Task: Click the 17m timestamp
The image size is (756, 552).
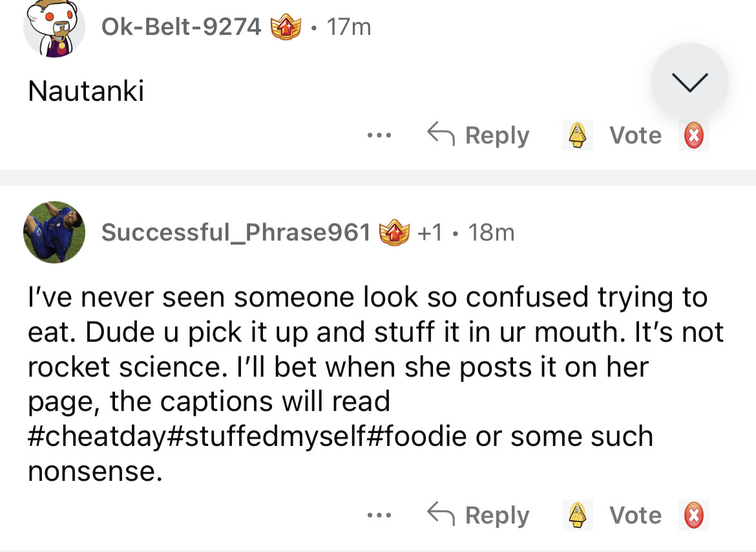Action: [x=349, y=27]
